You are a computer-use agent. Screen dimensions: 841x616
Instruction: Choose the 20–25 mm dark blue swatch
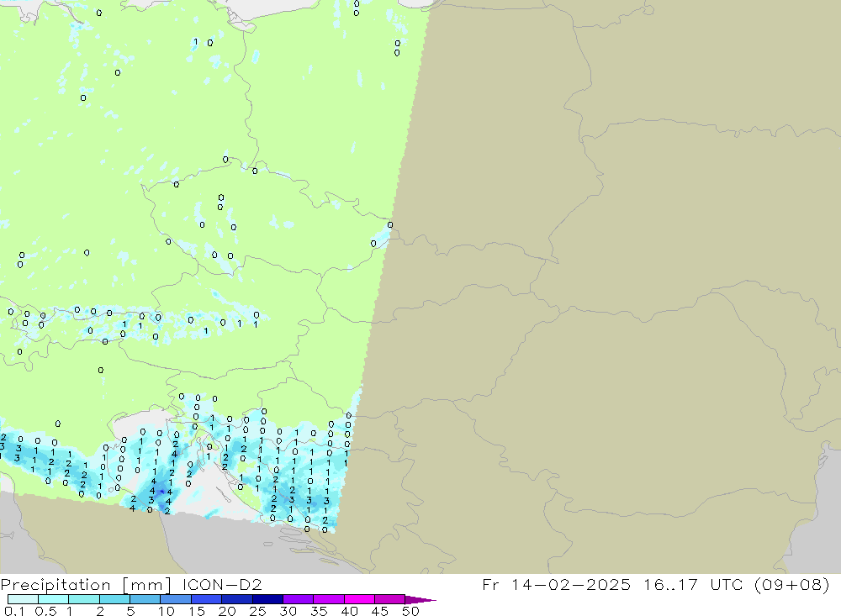pyautogui.click(x=237, y=599)
